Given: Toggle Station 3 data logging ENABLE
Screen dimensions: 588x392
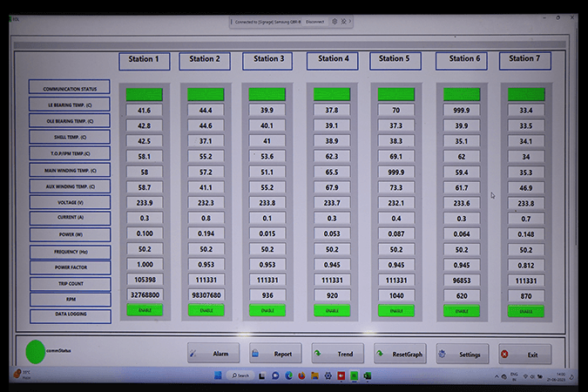Looking at the screenshot, I should (x=267, y=311).
